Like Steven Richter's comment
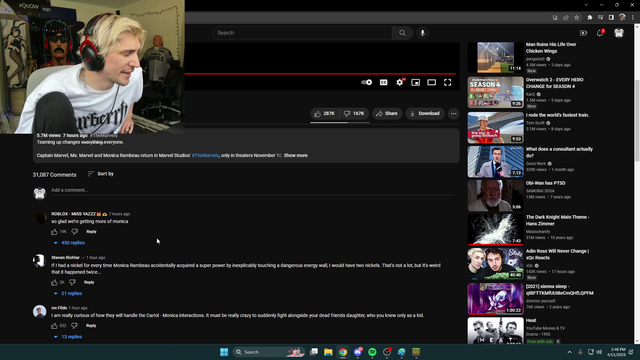 tap(54, 282)
